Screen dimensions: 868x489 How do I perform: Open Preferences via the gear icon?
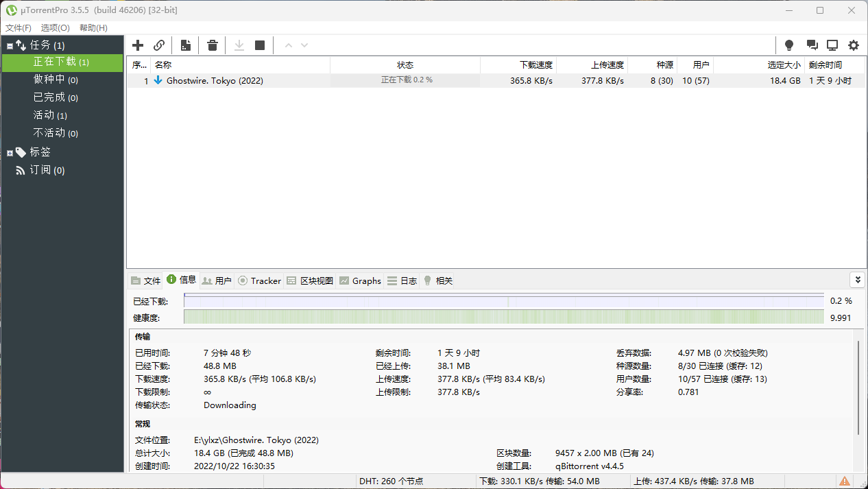[854, 45]
